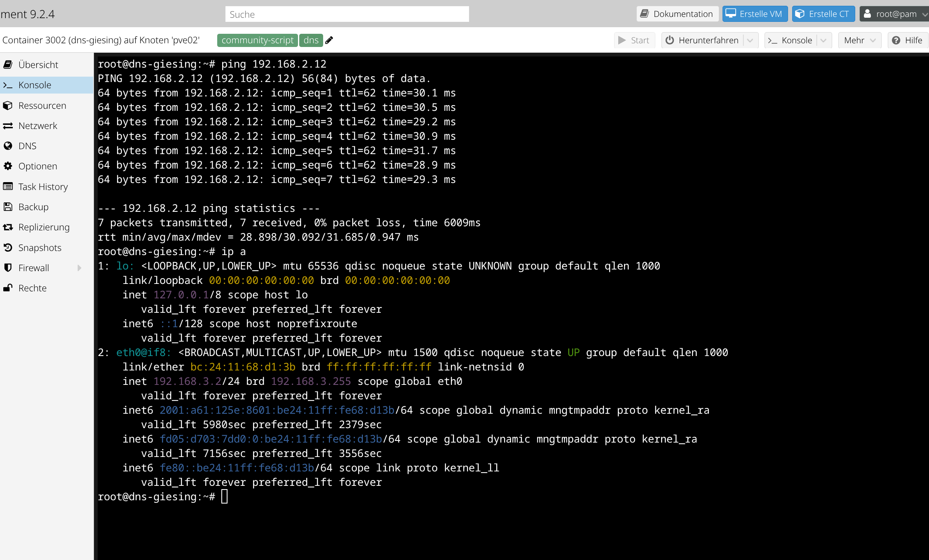Click the Backup floppy disk icon

[x=8, y=207]
